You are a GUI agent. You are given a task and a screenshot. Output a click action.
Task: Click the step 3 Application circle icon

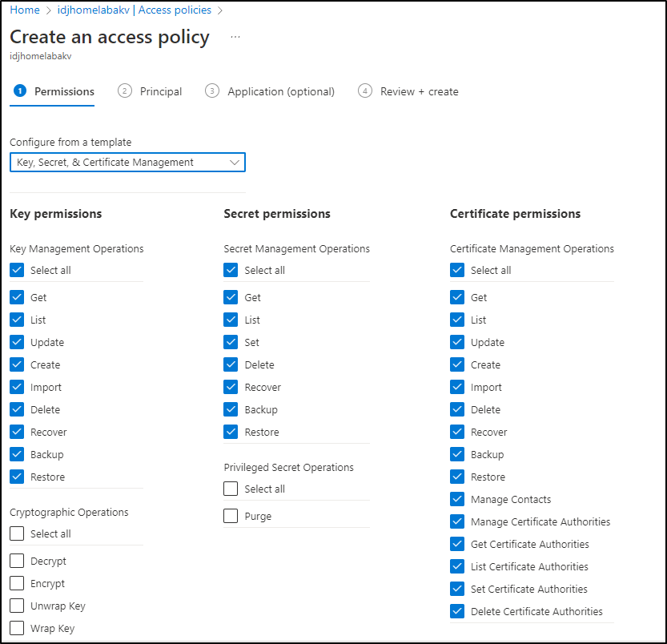212,91
